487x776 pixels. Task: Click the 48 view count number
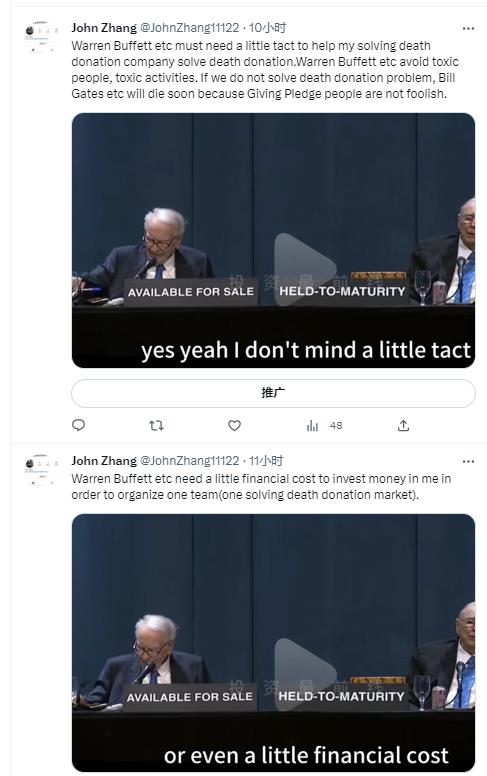pos(336,426)
